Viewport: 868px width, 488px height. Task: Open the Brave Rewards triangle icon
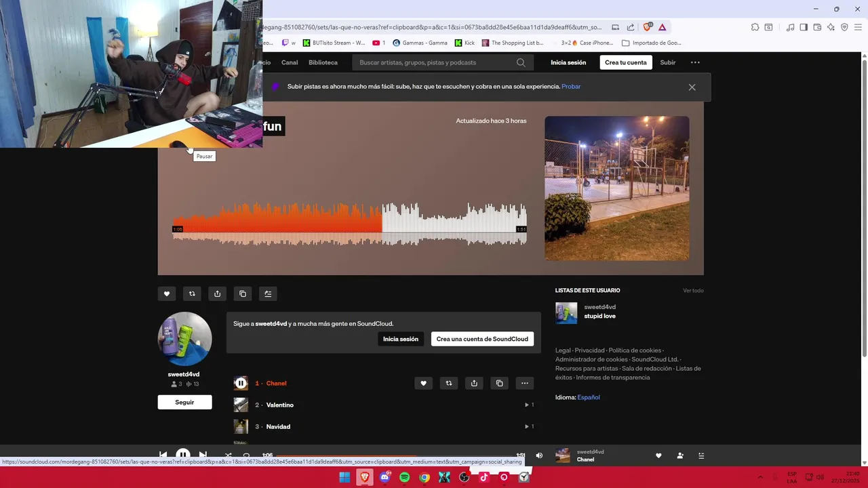(x=663, y=27)
